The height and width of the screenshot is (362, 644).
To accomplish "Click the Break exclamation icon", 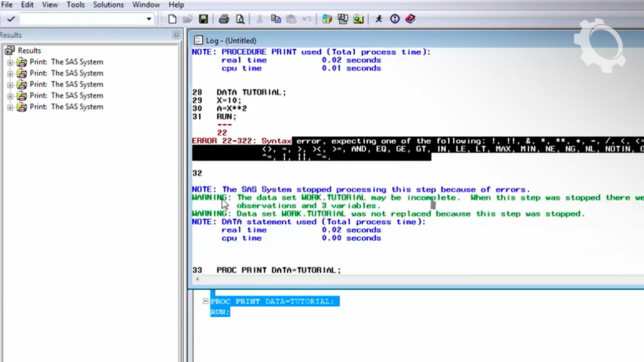I will (395, 19).
